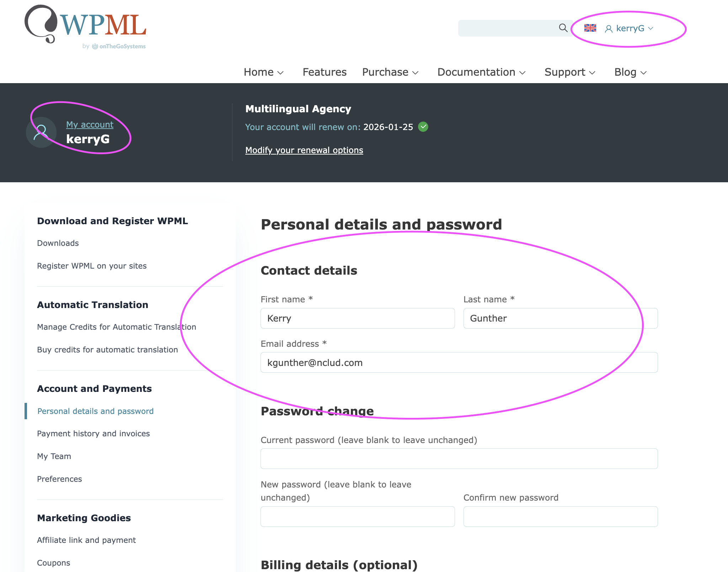This screenshot has width=728, height=572.
Task: Click the user icon beside kerryG
Action: point(609,29)
